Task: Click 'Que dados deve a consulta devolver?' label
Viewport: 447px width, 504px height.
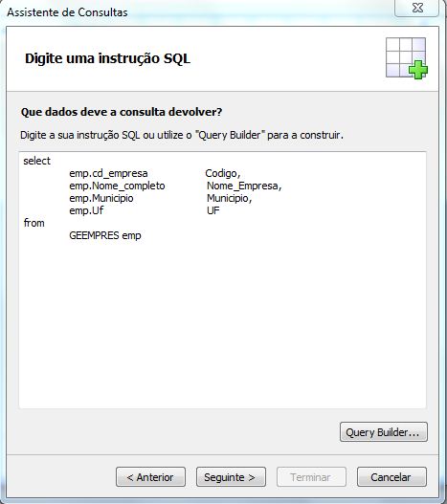Action: 122,112
